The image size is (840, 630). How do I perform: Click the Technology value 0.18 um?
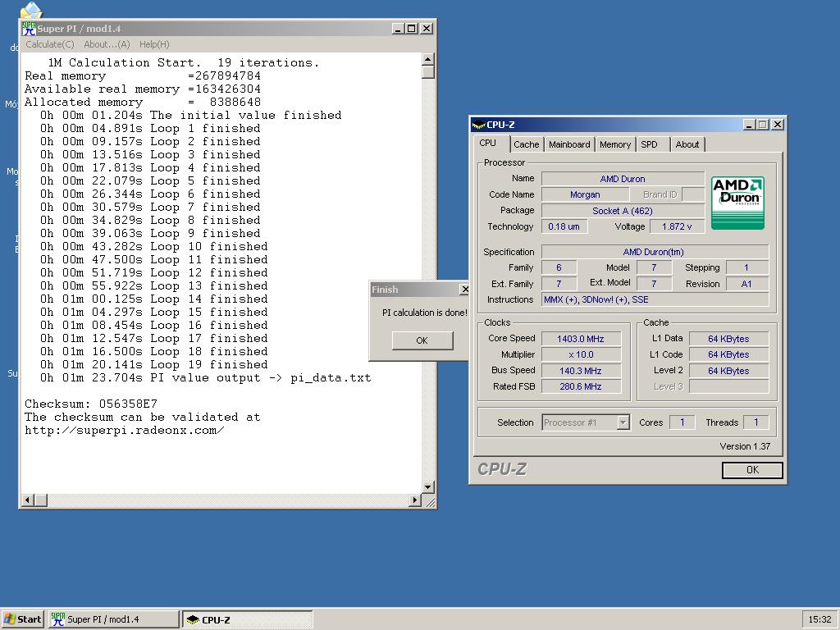564,226
